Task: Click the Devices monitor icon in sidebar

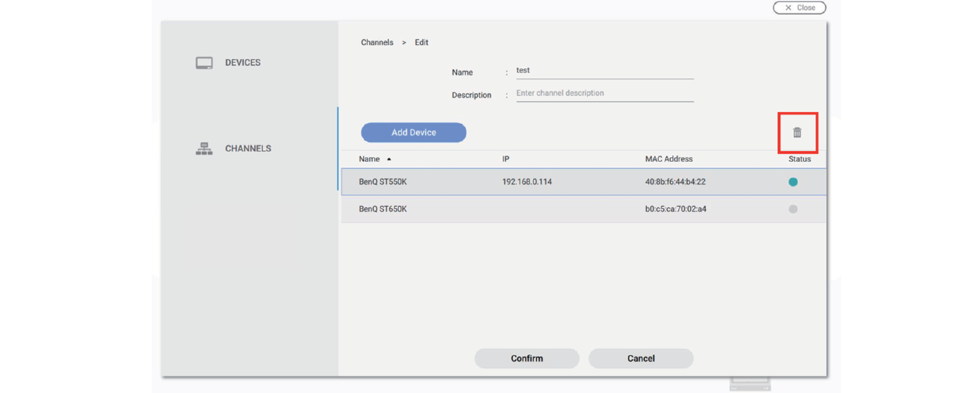Action: 204,63
